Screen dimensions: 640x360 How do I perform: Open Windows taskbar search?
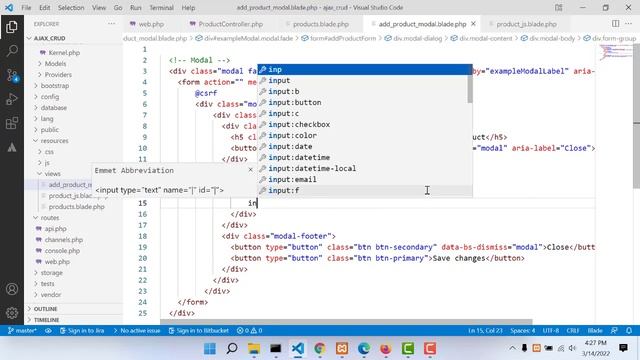point(232,349)
